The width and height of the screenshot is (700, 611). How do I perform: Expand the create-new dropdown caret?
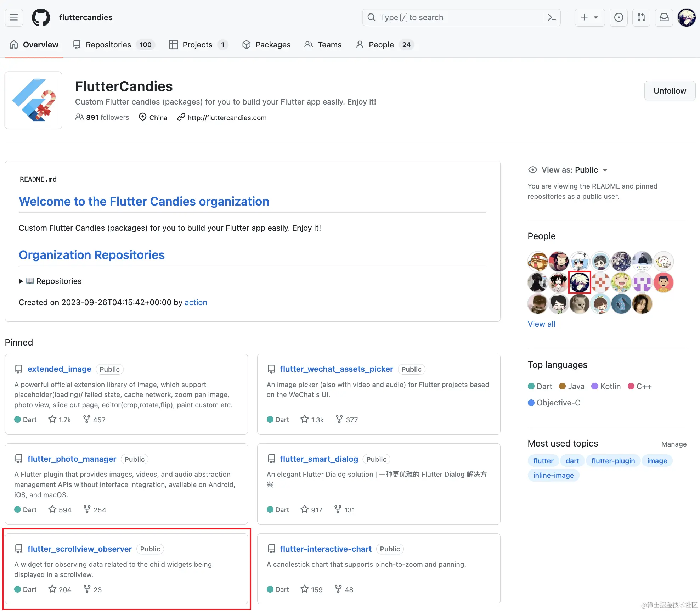click(x=596, y=17)
